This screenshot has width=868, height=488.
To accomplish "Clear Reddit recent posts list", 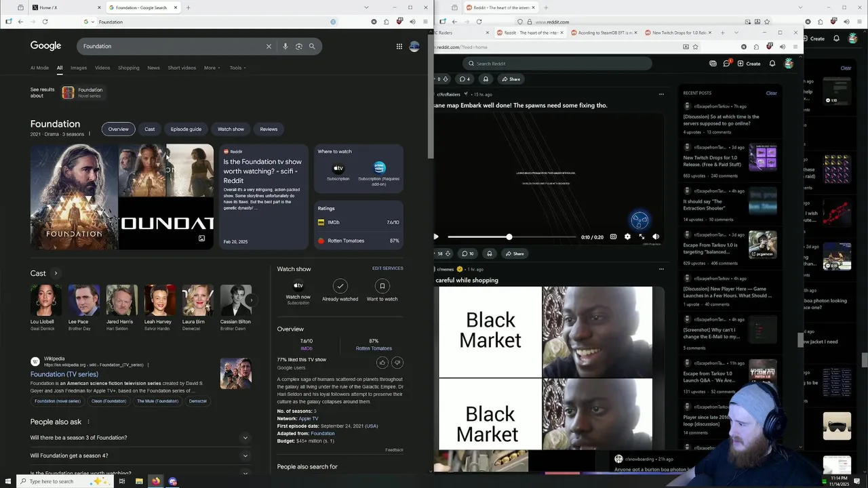I will [772, 93].
